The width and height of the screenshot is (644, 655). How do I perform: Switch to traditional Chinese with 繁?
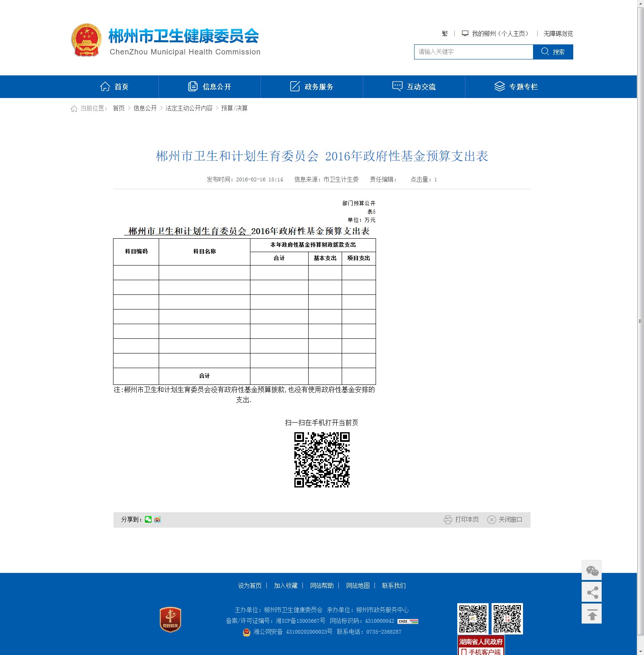click(445, 34)
